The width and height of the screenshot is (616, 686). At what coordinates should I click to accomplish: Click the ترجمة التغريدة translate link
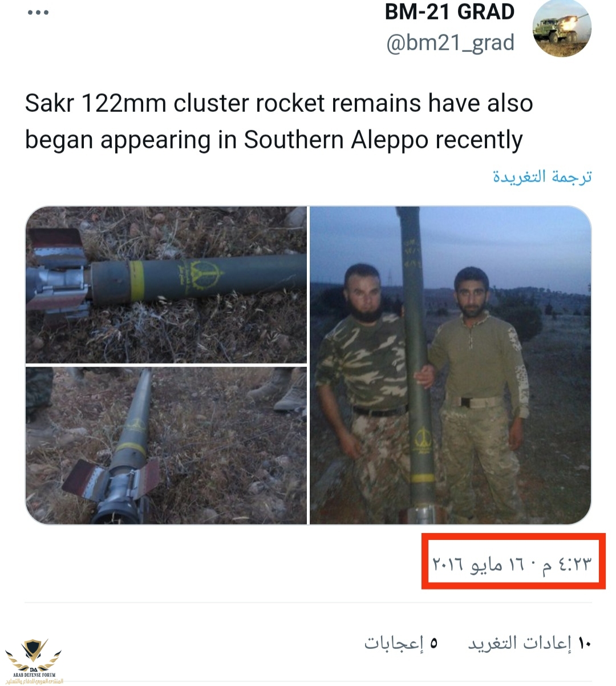pyautogui.click(x=542, y=176)
